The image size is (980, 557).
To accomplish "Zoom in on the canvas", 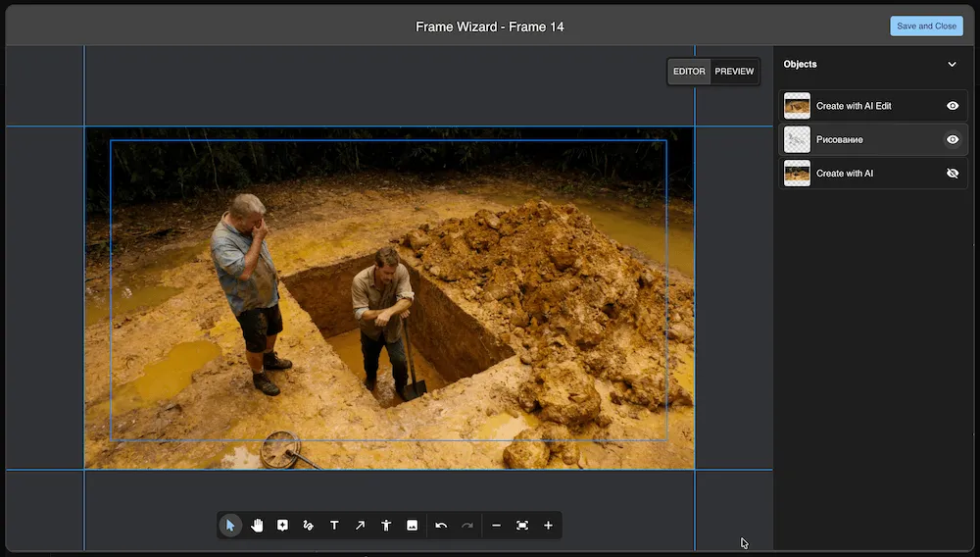I will (x=548, y=526).
